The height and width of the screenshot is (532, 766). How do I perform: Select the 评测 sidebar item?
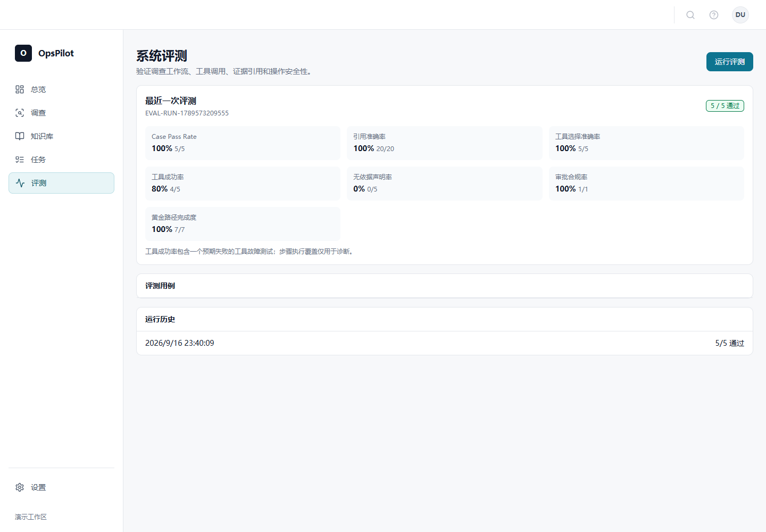pyautogui.click(x=61, y=183)
